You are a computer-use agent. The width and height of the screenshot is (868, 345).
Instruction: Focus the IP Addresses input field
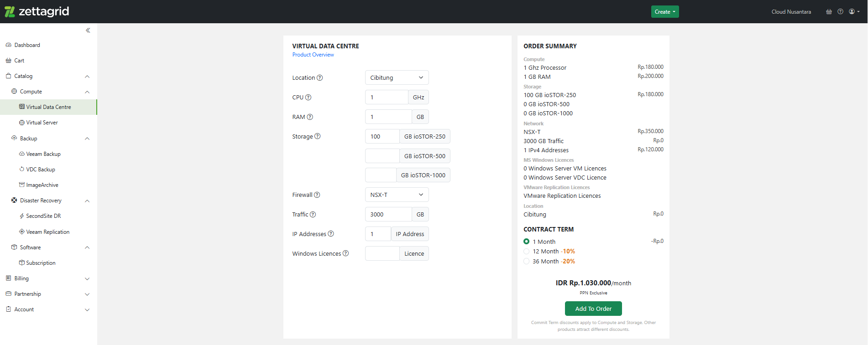378,234
